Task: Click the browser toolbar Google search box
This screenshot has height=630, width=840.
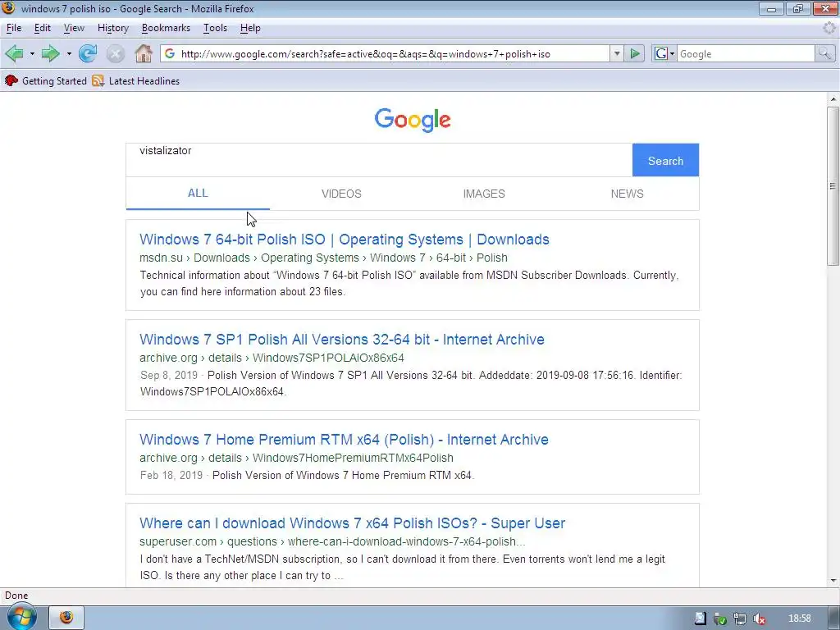Action: pos(746,53)
